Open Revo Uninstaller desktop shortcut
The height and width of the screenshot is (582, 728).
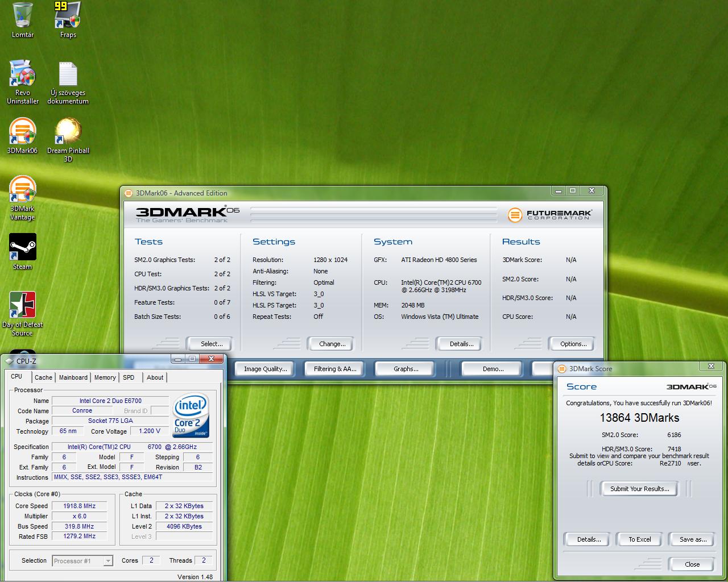23,82
